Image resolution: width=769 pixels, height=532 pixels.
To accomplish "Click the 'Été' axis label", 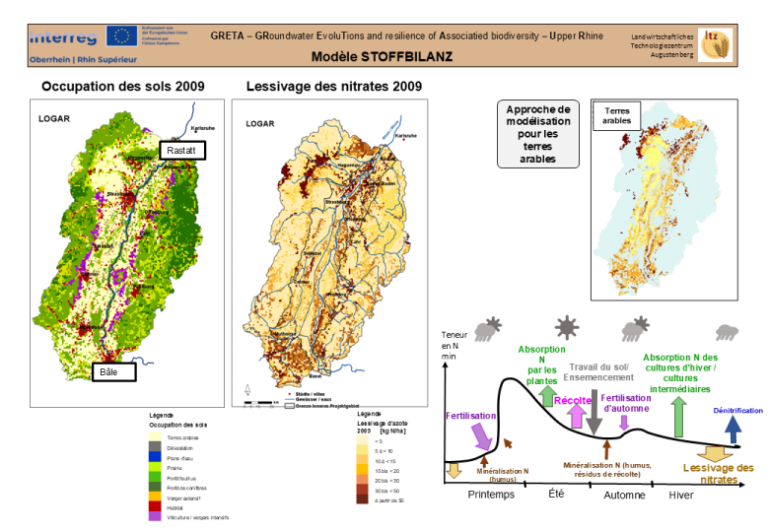I will pyautogui.click(x=556, y=494).
